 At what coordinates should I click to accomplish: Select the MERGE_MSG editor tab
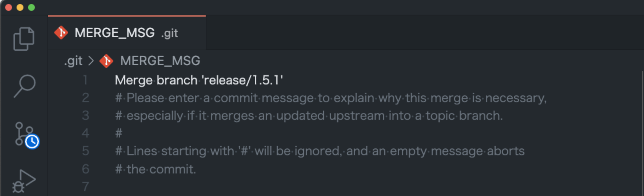(114, 33)
